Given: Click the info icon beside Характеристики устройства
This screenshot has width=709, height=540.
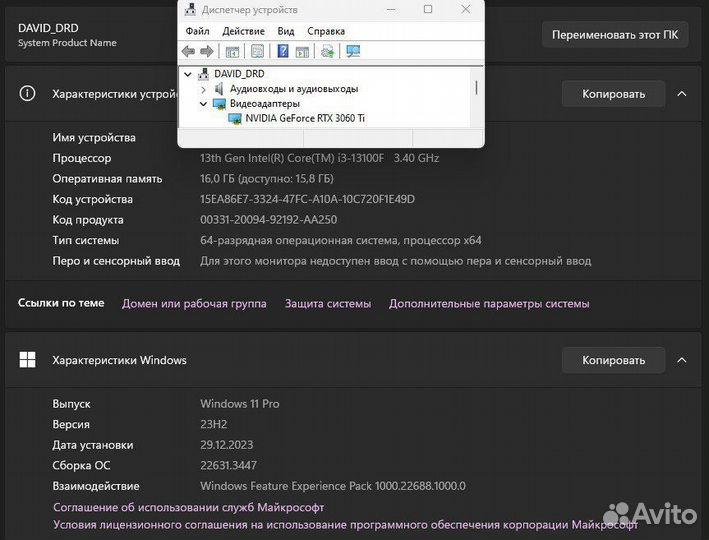Looking at the screenshot, I should (27, 94).
